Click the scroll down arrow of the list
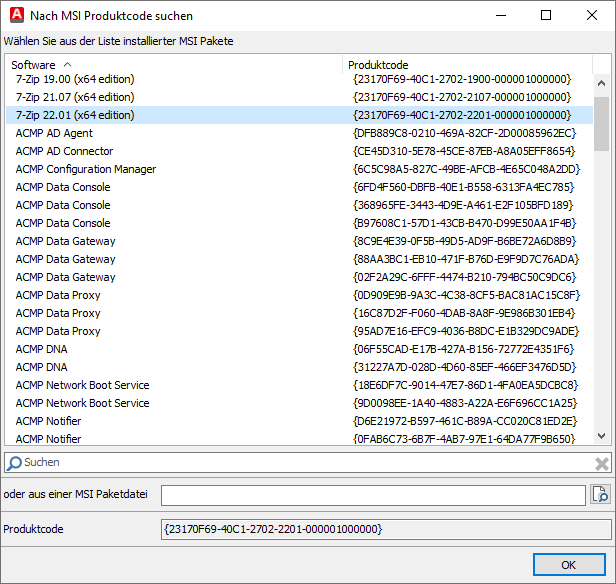 click(x=602, y=436)
